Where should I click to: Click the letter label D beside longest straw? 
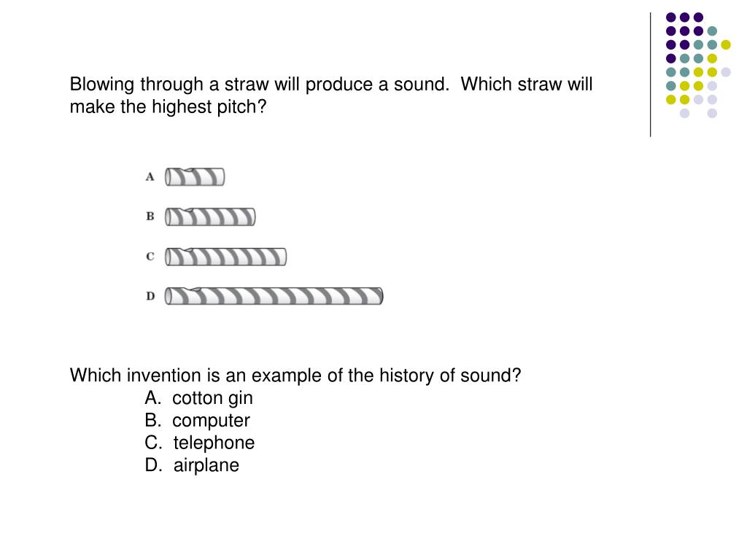tap(150, 296)
